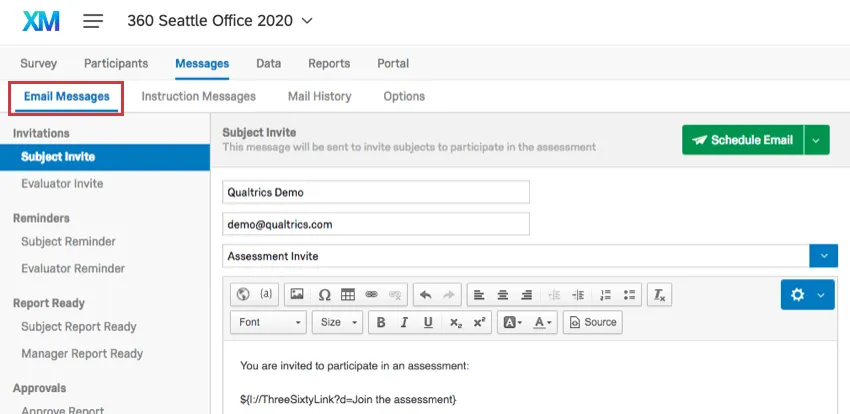
Task: Center align the message text
Action: tap(502, 295)
